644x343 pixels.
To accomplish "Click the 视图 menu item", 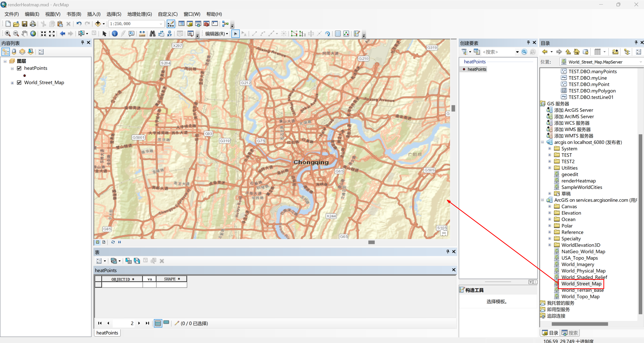I will (x=51, y=14).
